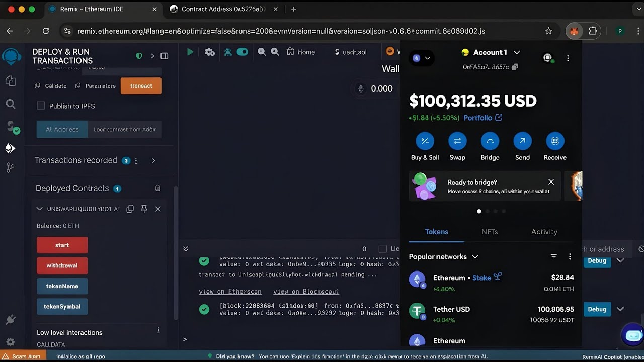The image size is (644, 362).
Task: Click the Load contract from Address field
Action: 124,129
